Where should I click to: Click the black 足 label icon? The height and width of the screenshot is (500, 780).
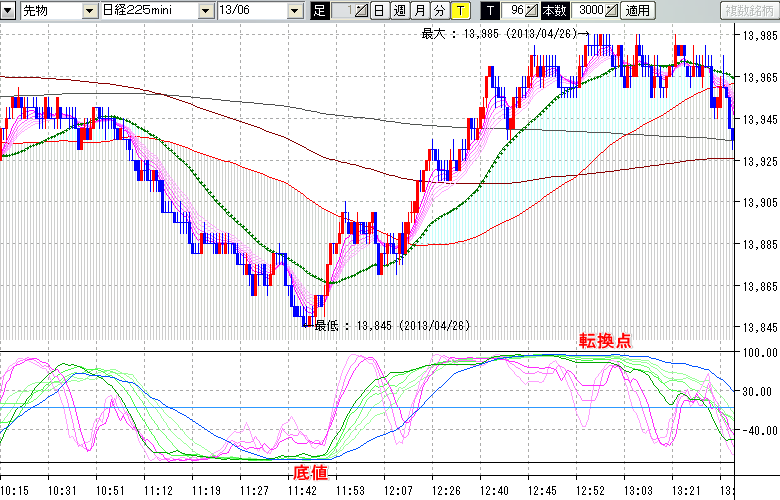319,11
